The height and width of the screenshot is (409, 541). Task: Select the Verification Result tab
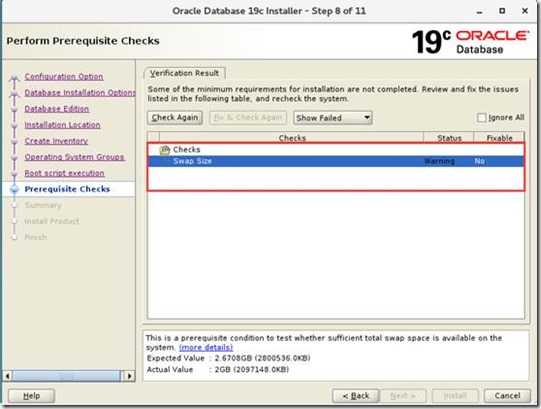click(185, 73)
